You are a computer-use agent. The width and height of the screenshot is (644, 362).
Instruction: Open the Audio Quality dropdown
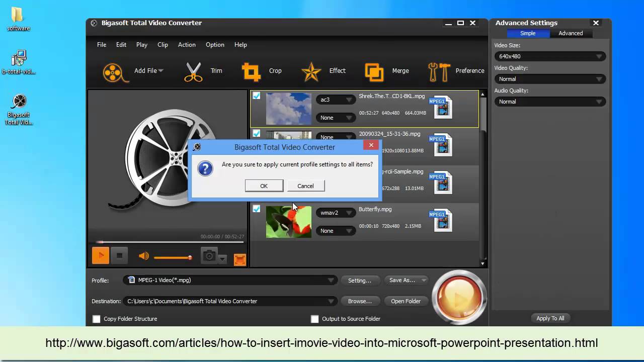pos(550,102)
